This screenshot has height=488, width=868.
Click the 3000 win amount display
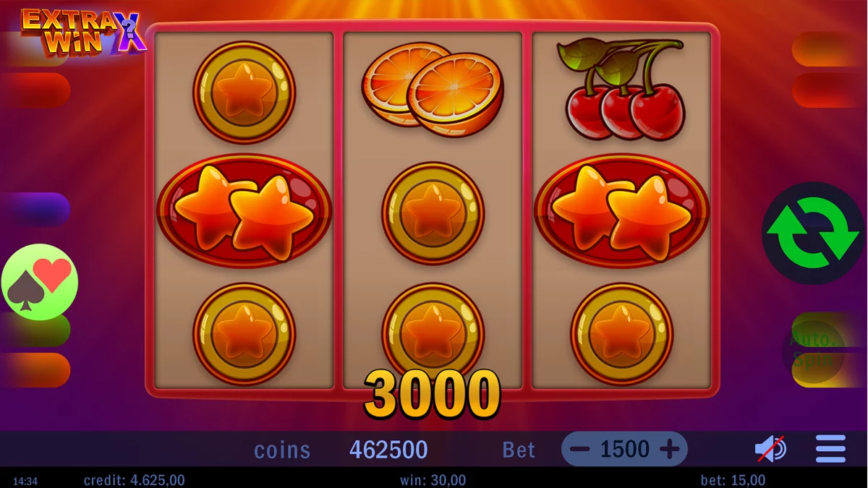coord(432,395)
